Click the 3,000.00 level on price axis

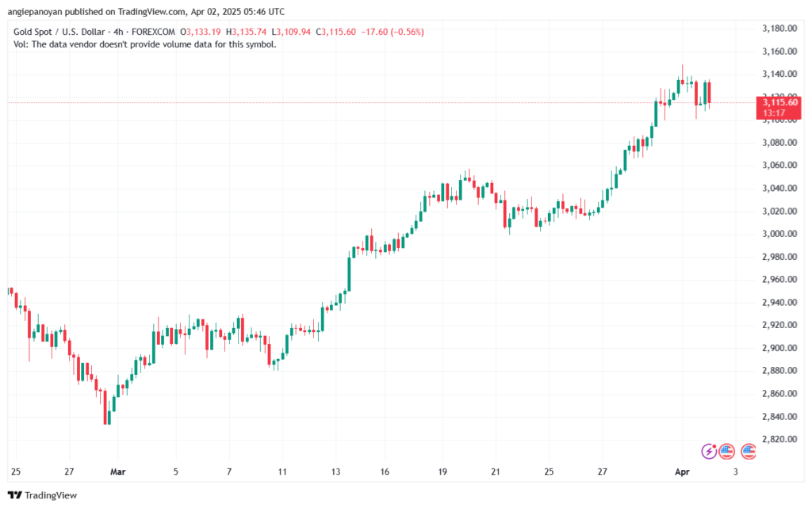click(778, 234)
